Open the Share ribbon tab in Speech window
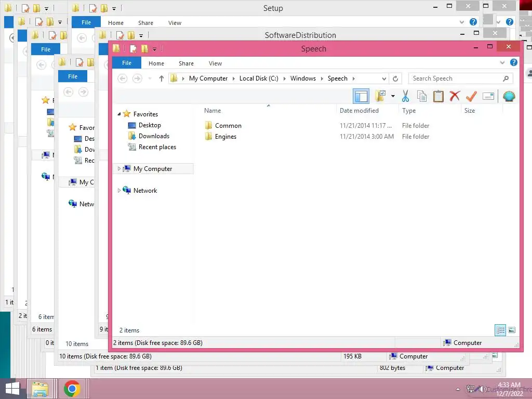532x399 pixels. [186, 63]
